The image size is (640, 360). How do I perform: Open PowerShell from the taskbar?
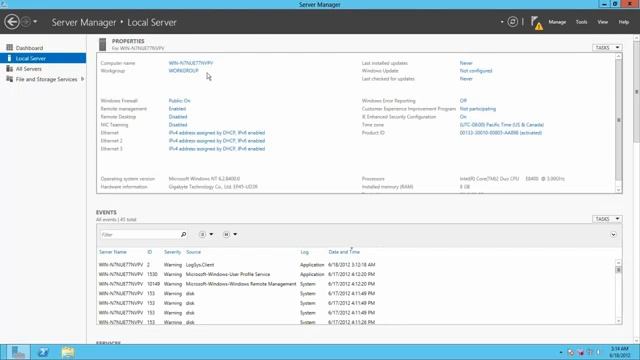pyautogui.click(x=43, y=352)
